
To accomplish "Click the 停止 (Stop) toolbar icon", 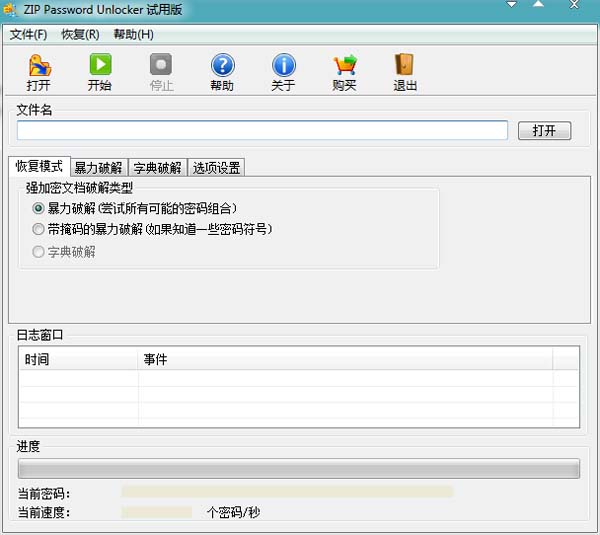I will [161, 66].
